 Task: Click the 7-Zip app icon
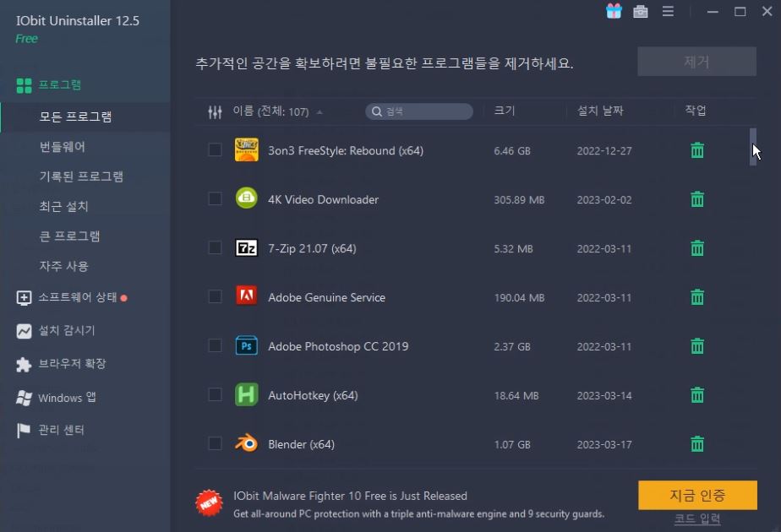[247, 247]
